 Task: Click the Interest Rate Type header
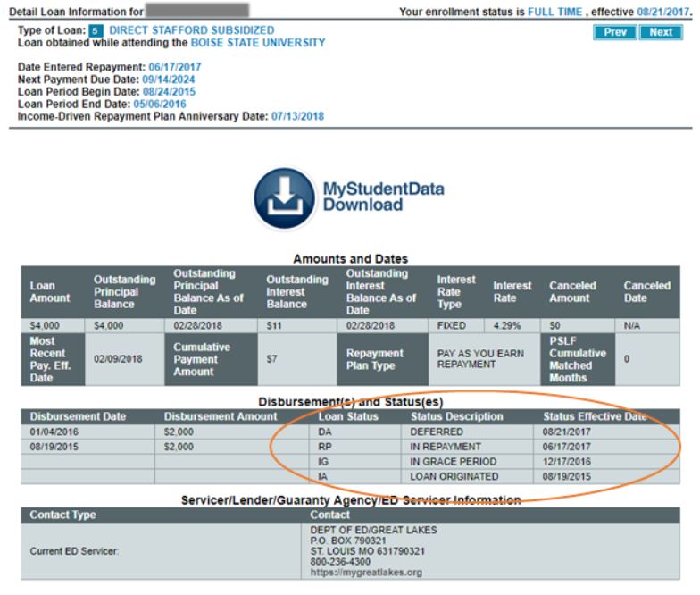pos(456,291)
